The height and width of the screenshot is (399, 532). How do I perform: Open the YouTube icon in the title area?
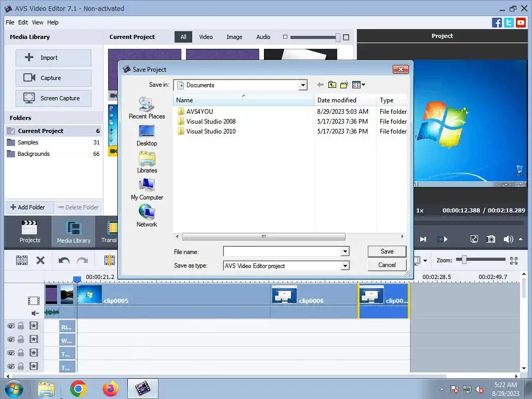point(521,23)
